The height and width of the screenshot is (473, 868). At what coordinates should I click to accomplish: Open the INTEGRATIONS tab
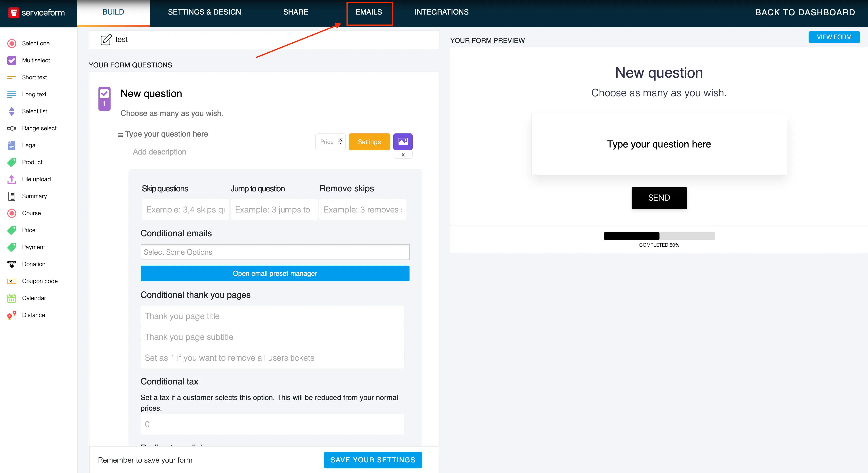(x=442, y=12)
